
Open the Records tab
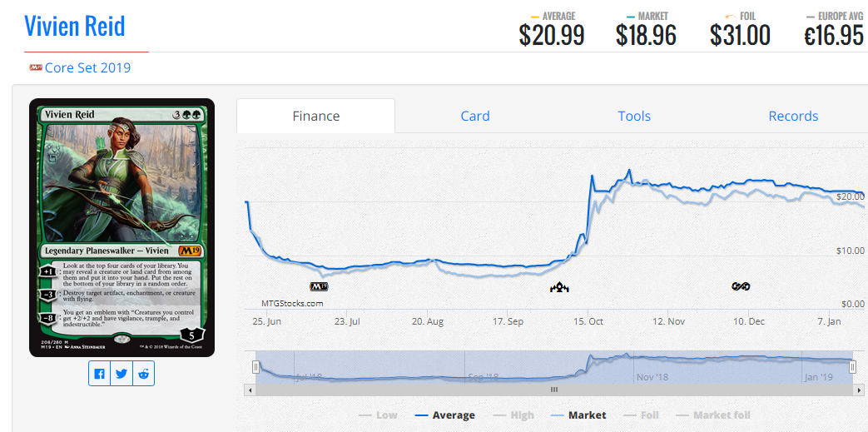click(793, 116)
